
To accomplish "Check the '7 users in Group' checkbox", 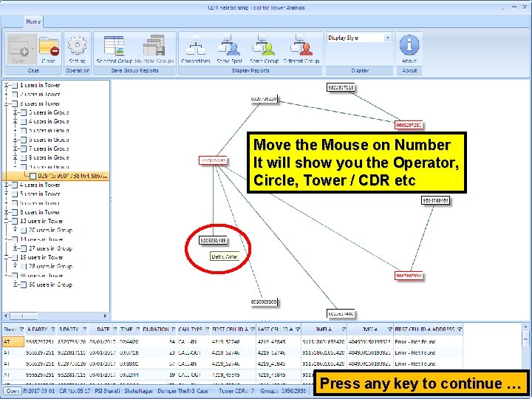I will pyautogui.click(x=24, y=149).
